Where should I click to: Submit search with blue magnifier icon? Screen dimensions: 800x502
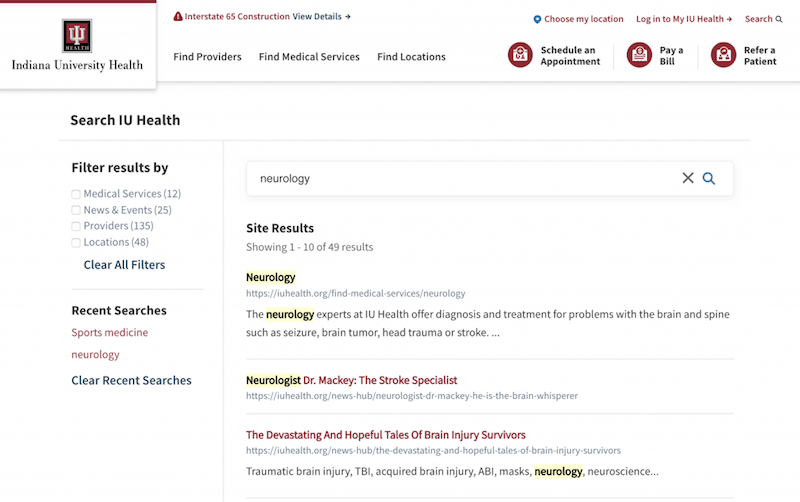[x=709, y=178]
